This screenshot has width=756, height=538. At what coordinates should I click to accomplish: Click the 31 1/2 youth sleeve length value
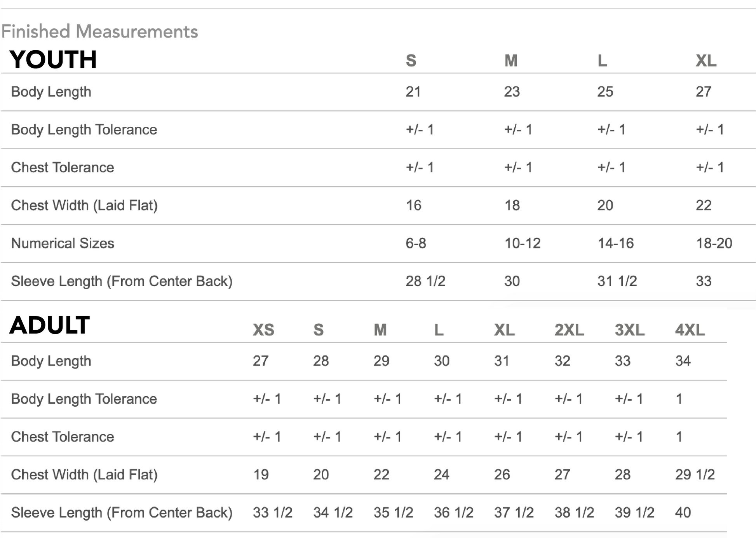coord(617,281)
